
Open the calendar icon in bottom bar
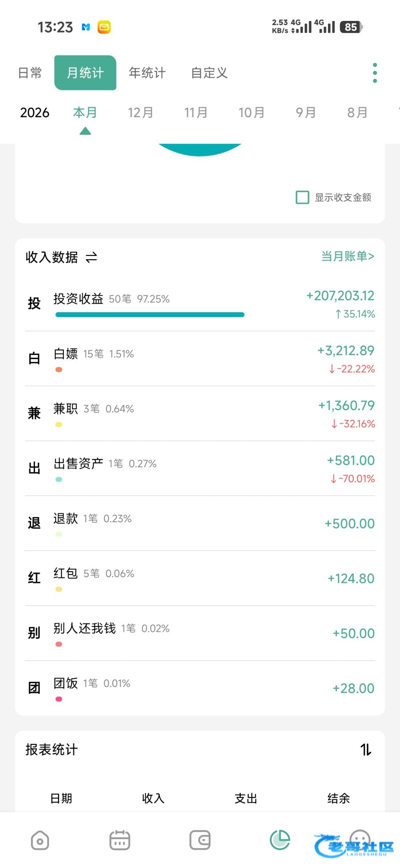point(120,840)
